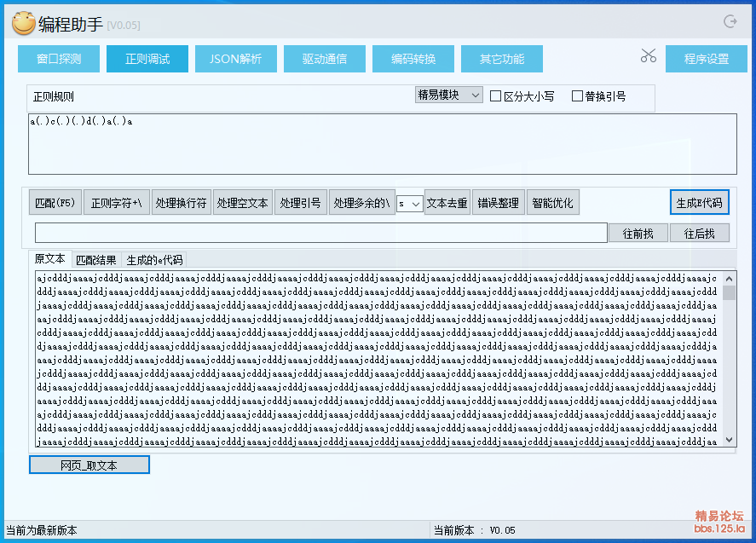
Task: Focus the regex rule input box
Action: coord(383,144)
